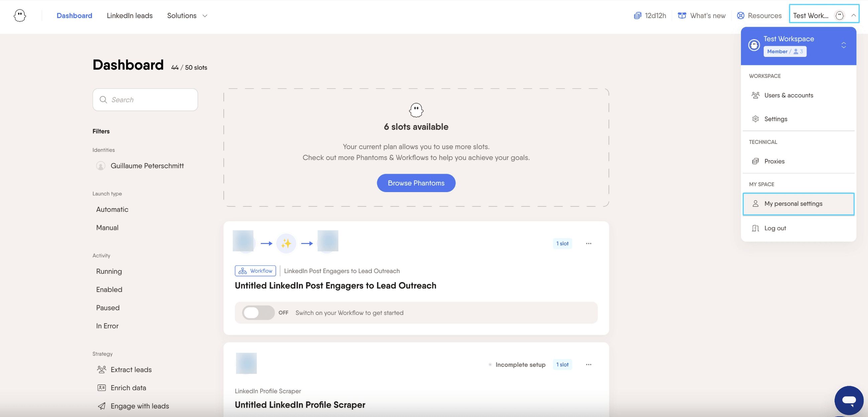The height and width of the screenshot is (417, 868).
Task: Open Untitled LinkedIn Profile Scraper
Action: 300,405
